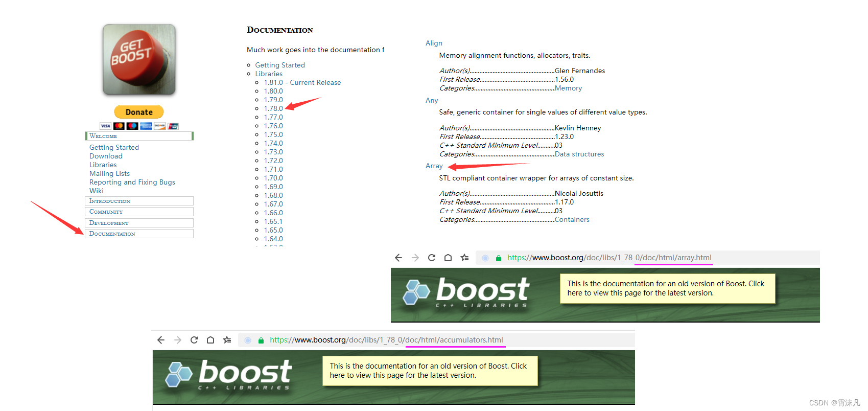
Task: Open the Containers category link
Action: point(572,219)
